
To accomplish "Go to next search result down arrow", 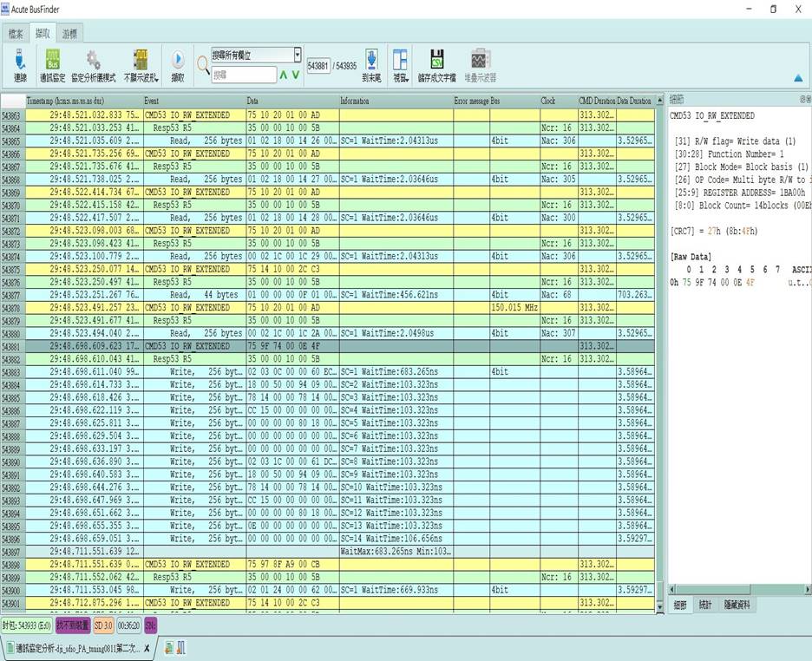I will point(296,75).
